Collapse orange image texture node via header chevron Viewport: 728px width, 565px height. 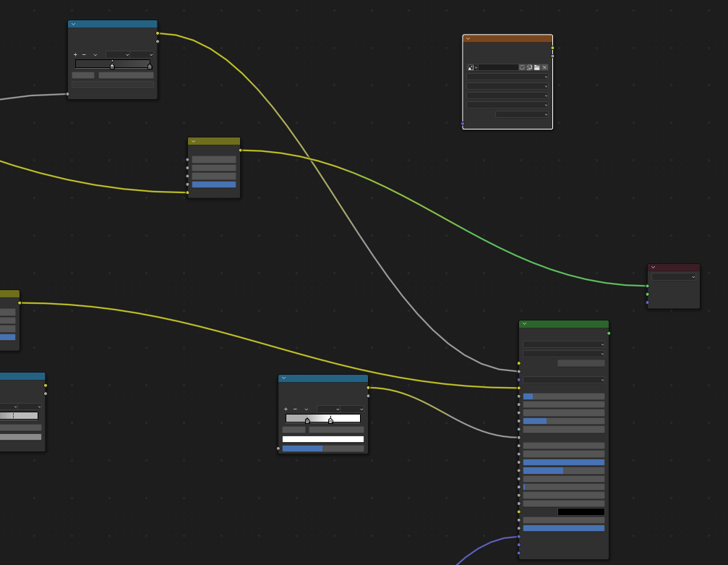pyautogui.click(x=468, y=38)
